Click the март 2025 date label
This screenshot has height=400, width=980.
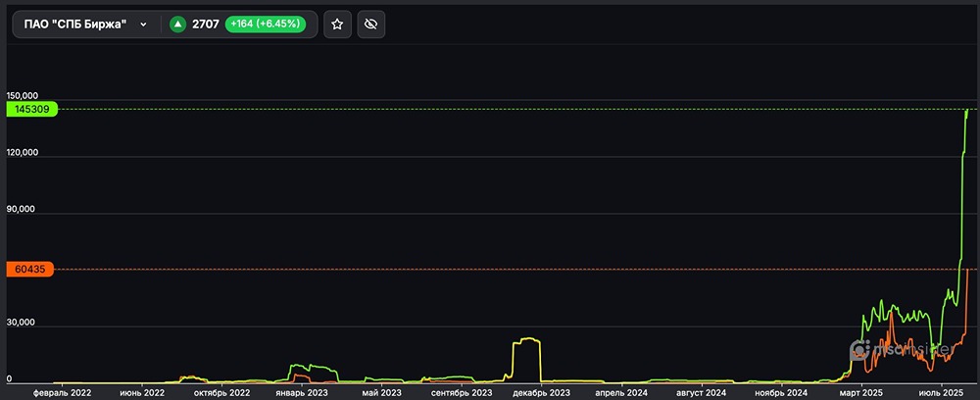point(860,392)
